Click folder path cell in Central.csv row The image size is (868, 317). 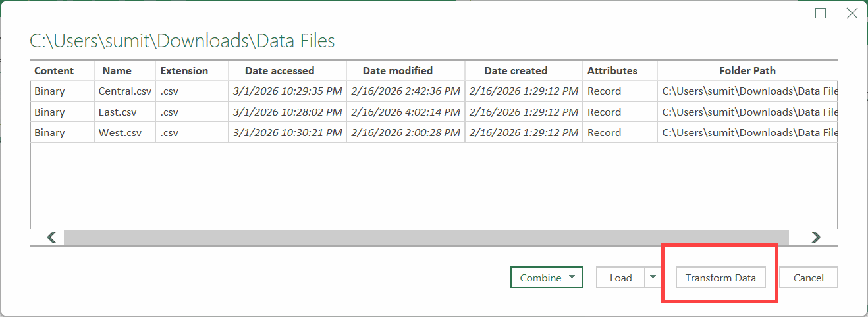tap(747, 91)
